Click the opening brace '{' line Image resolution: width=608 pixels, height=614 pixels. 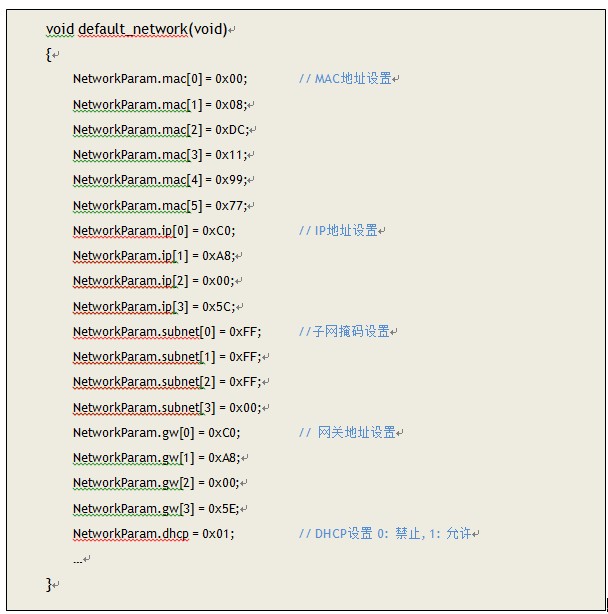[49, 54]
